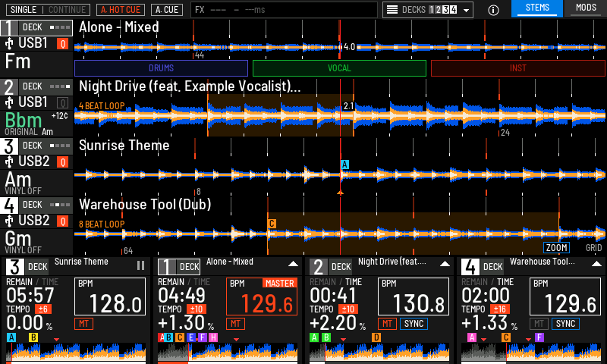The height and width of the screenshot is (364, 607).
Task: Click the USB icon on Deck 1
Action: tap(9, 44)
